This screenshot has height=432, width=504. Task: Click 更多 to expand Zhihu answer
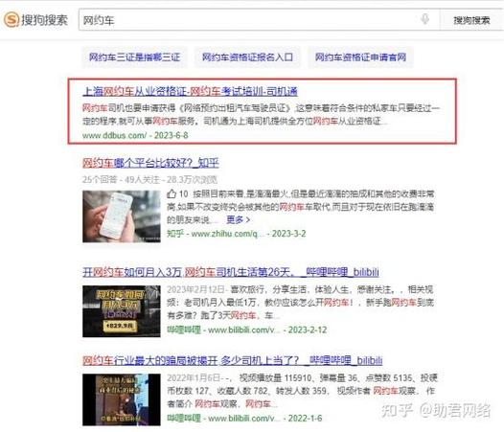[x=238, y=220]
